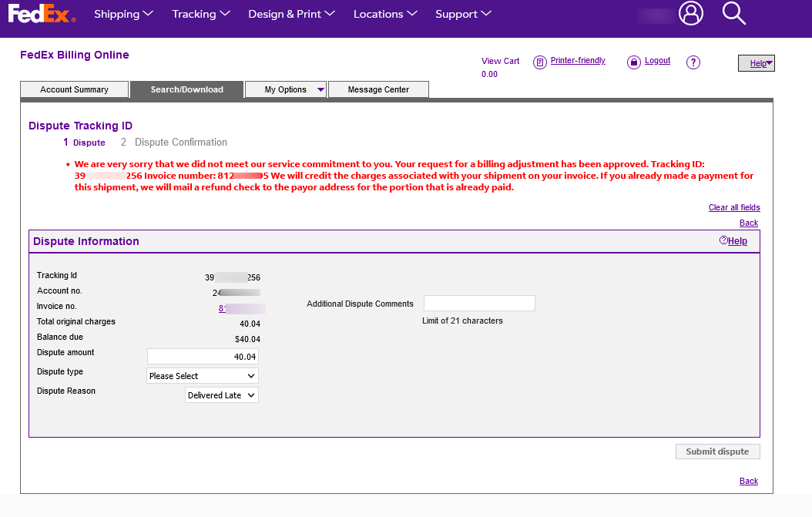This screenshot has width=812, height=517.
Task: Switch to the Message Center tab
Action: tap(378, 89)
